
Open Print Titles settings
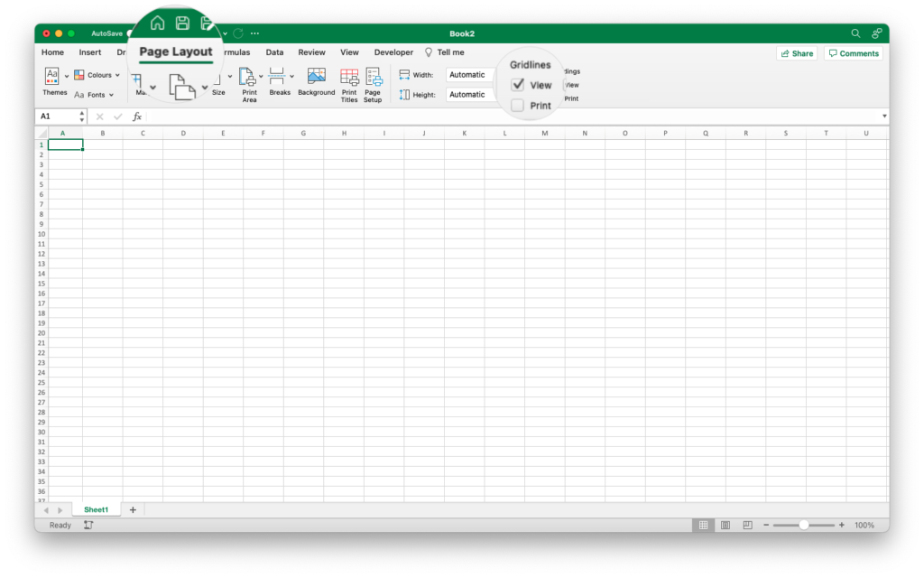coord(349,78)
